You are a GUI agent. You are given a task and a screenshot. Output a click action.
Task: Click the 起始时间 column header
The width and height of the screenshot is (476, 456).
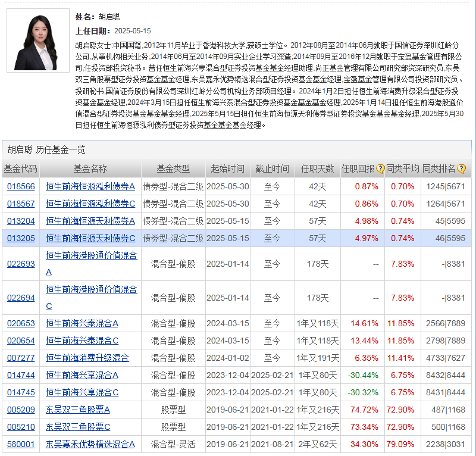pos(228,168)
